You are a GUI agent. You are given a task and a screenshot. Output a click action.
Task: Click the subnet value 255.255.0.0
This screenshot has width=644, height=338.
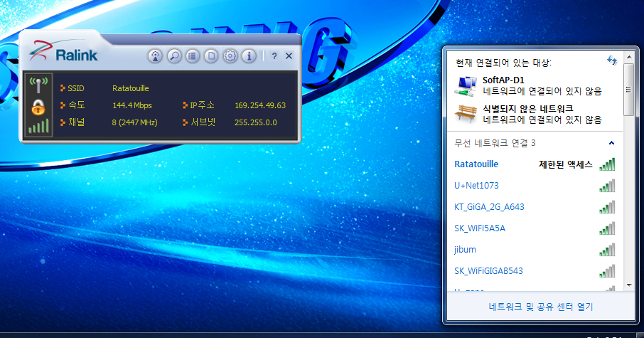point(255,122)
